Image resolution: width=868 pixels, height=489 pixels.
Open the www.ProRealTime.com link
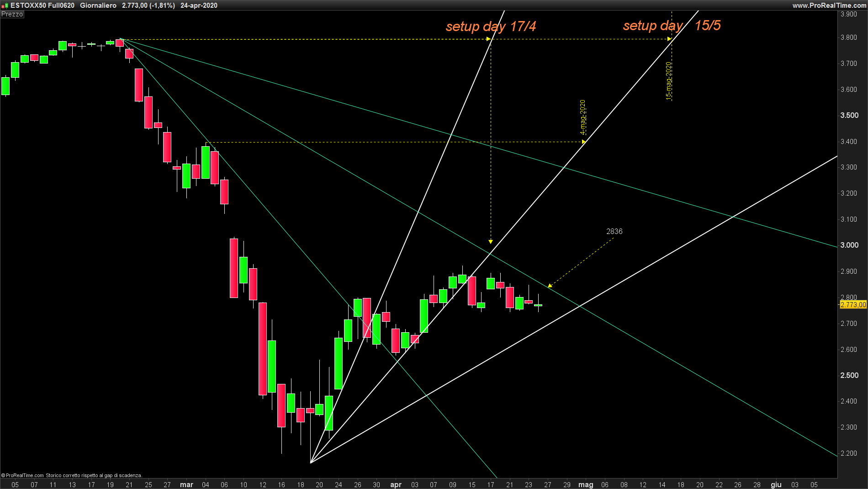[x=829, y=5]
